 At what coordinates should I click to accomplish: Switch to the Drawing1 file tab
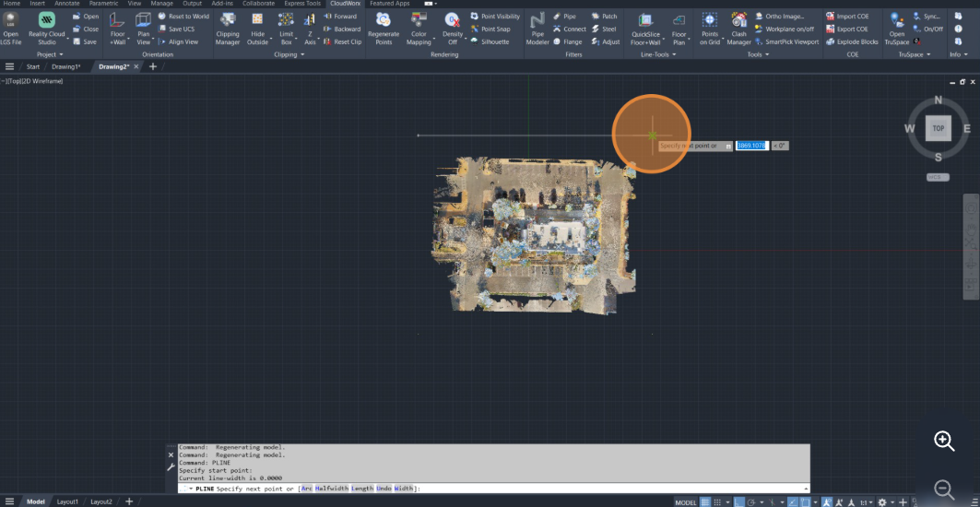coord(65,66)
